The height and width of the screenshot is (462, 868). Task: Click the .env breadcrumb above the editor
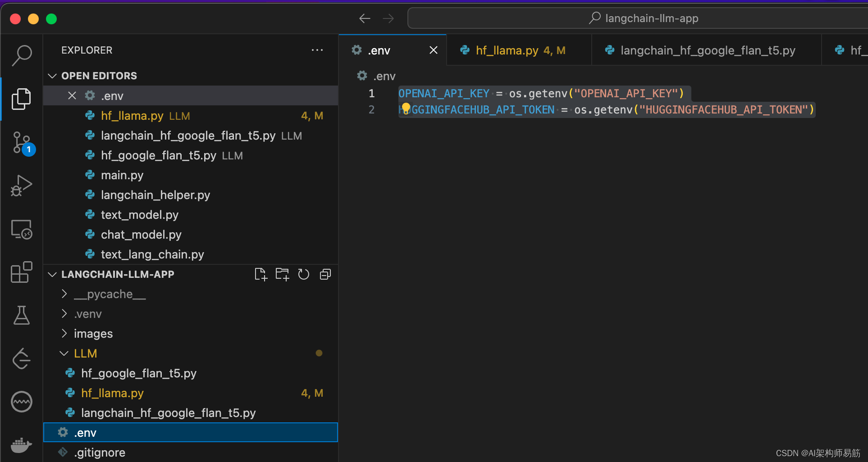tap(376, 76)
